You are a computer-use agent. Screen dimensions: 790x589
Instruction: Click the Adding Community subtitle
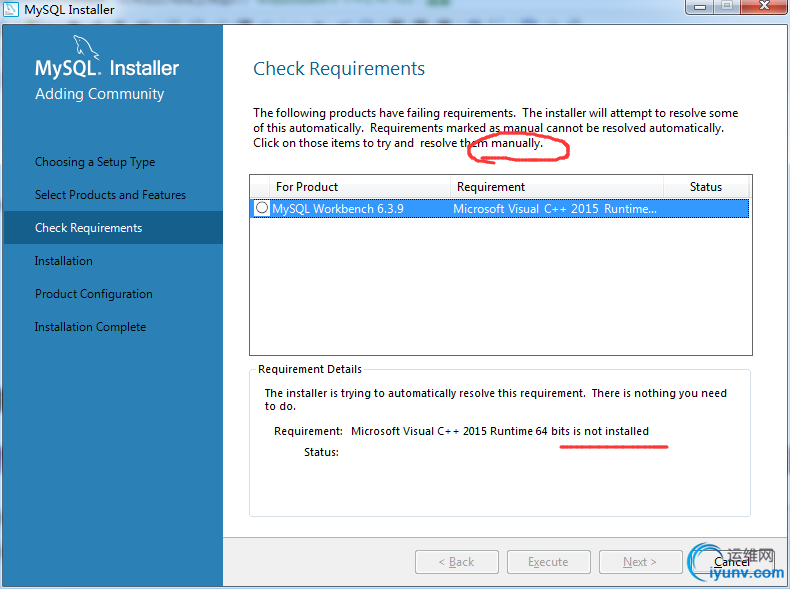click(99, 94)
